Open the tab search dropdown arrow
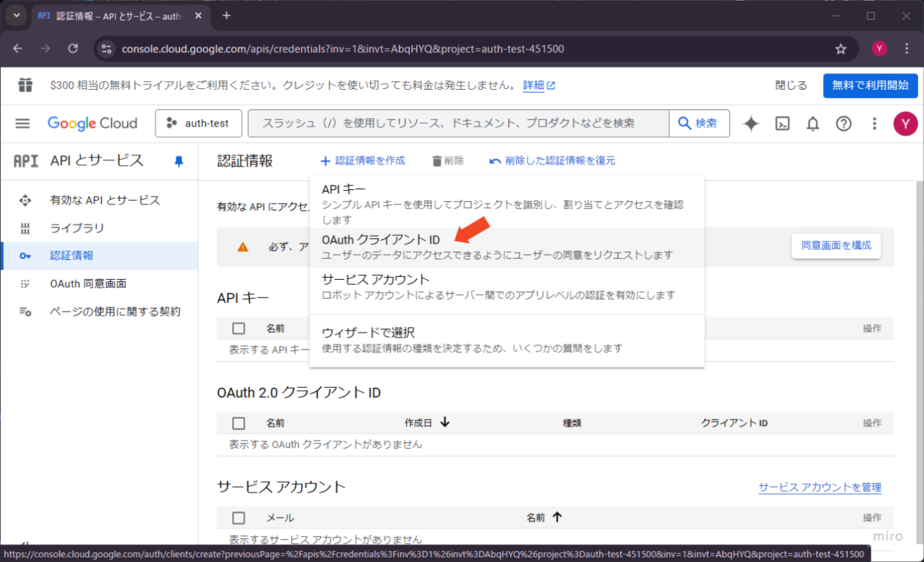 [16, 15]
